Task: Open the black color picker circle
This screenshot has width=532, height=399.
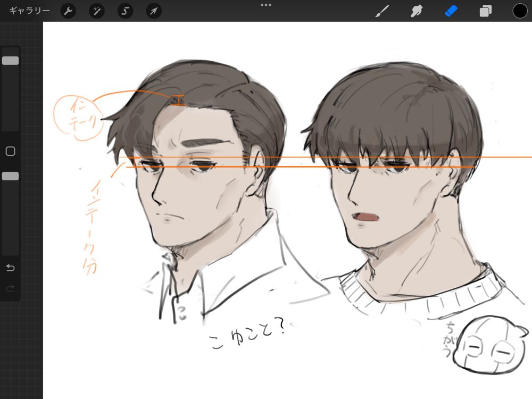Action: click(x=520, y=11)
